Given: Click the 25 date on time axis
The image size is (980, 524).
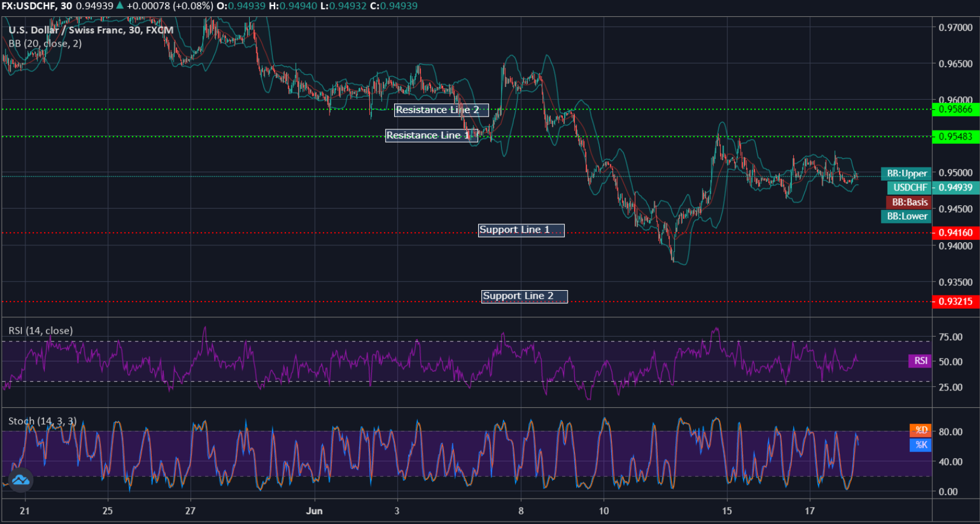Looking at the screenshot, I should tap(108, 511).
